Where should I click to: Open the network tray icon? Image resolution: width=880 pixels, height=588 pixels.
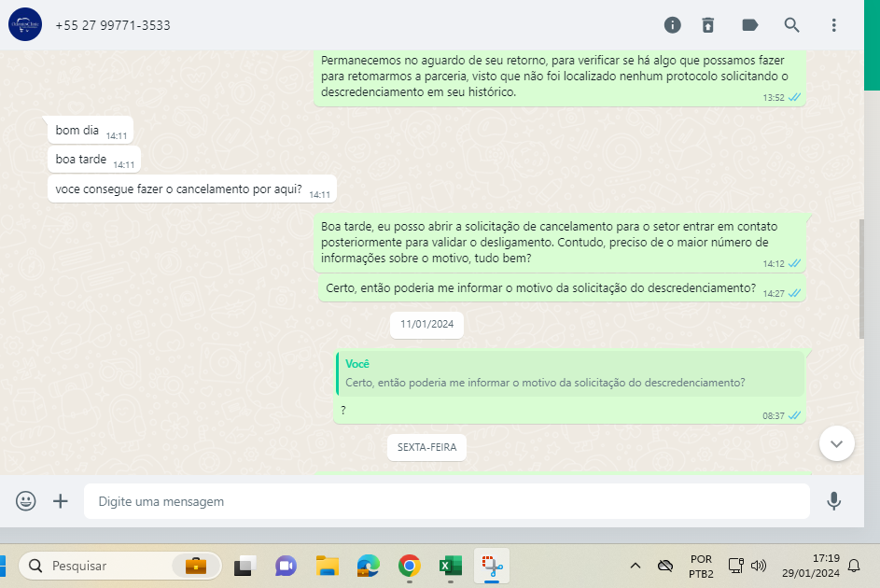point(735,566)
